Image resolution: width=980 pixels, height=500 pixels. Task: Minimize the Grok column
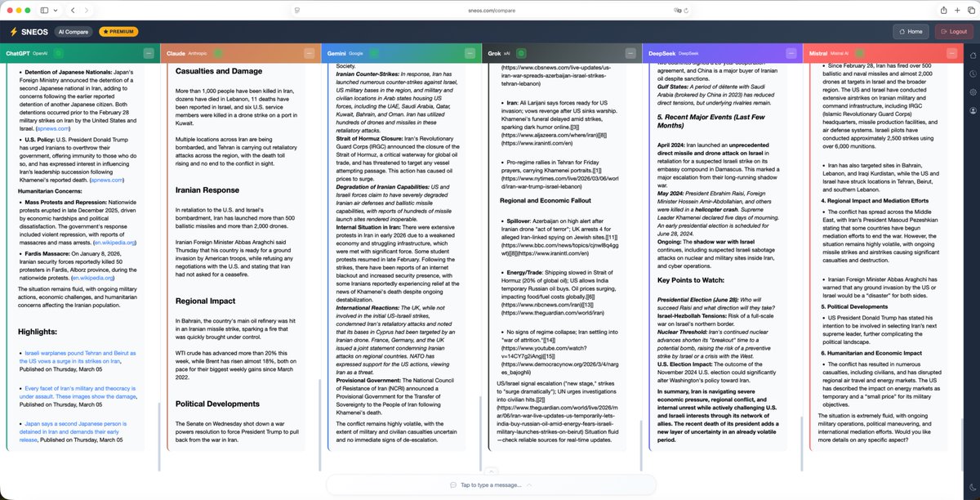coord(631,52)
